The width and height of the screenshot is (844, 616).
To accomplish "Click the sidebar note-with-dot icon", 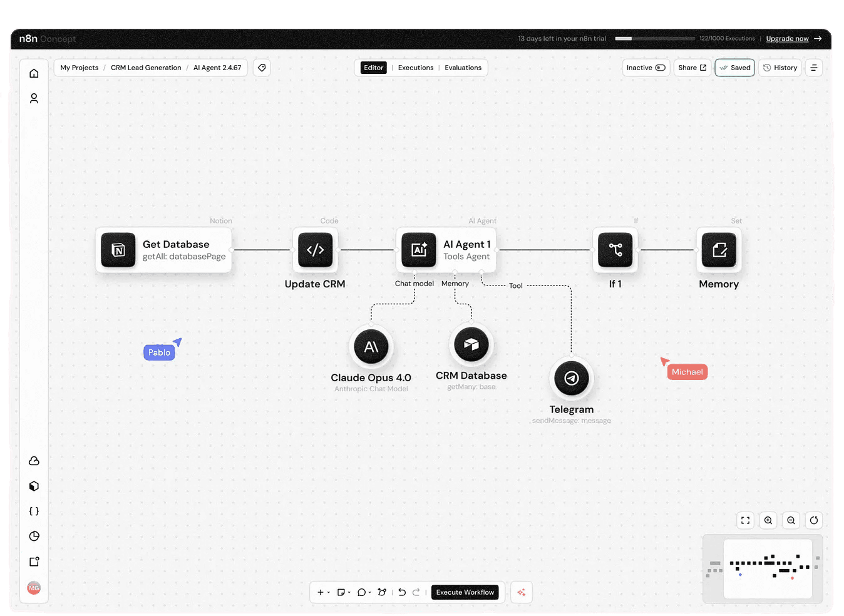I will pos(34,562).
